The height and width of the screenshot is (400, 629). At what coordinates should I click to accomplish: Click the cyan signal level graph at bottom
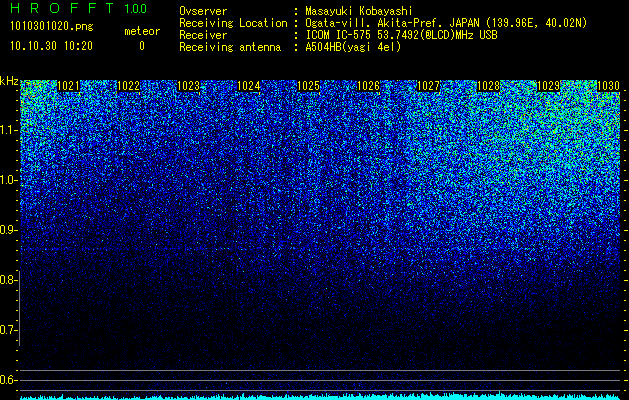[320, 396]
